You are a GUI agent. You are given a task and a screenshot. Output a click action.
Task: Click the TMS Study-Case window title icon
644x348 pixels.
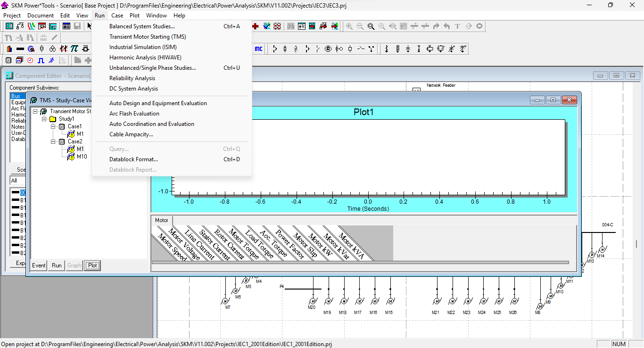(x=33, y=100)
